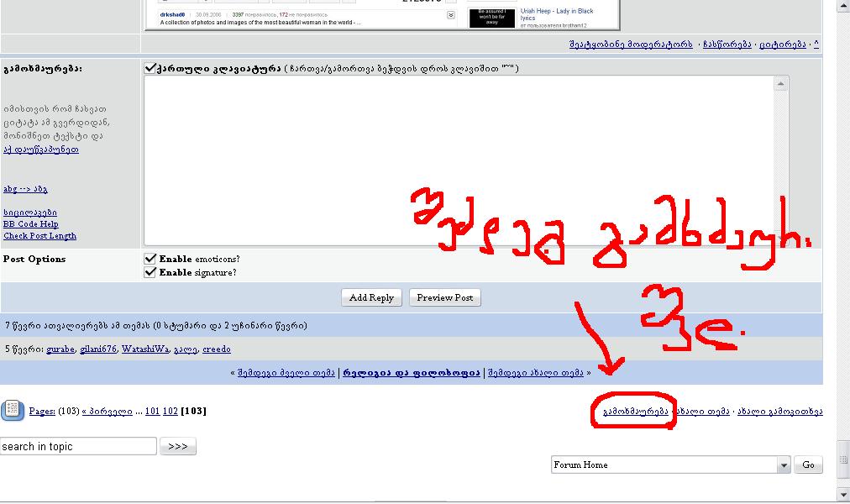Open the BB Code Help link
The height and width of the screenshot is (504, 850).
click(x=31, y=223)
